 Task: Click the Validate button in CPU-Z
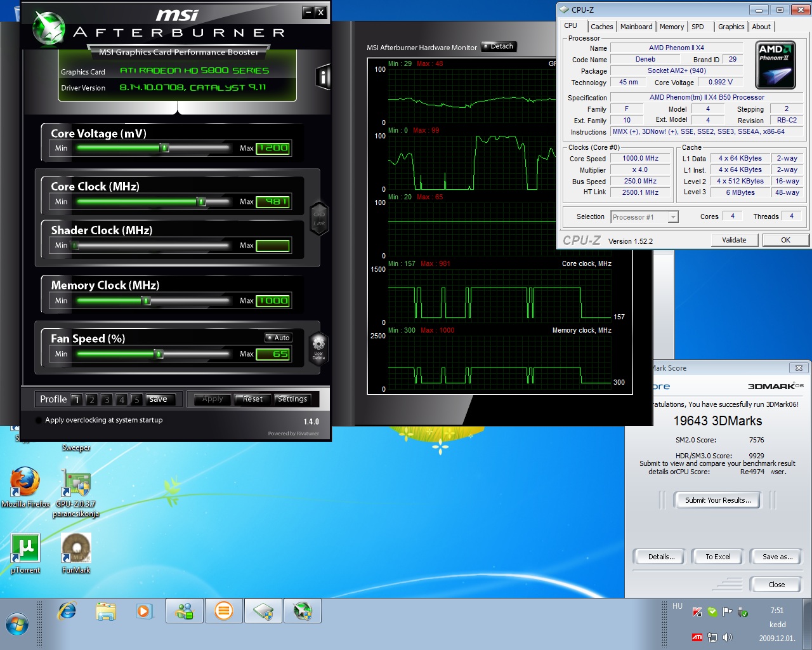(734, 240)
